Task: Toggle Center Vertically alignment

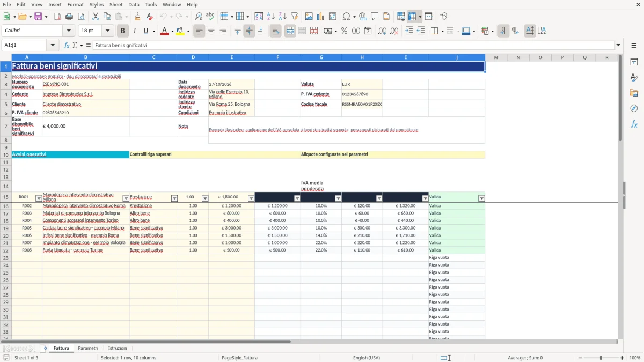Action: coord(249,31)
